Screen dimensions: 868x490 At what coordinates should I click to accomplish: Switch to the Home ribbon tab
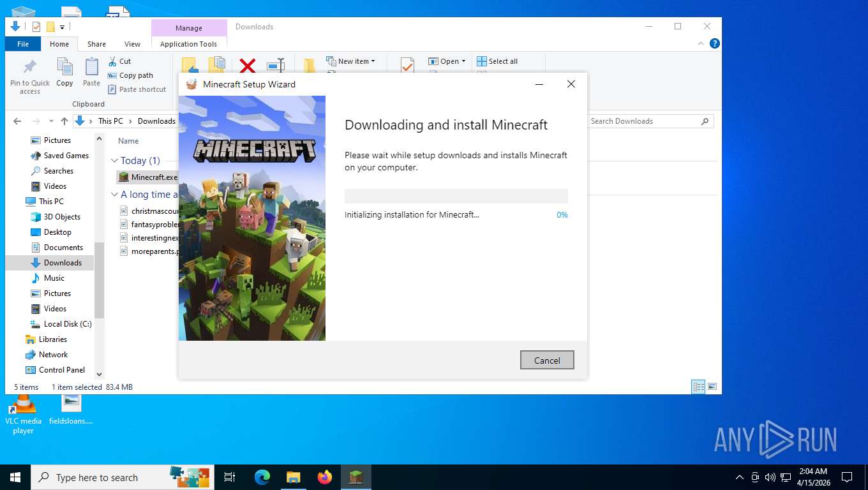click(x=59, y=44)
